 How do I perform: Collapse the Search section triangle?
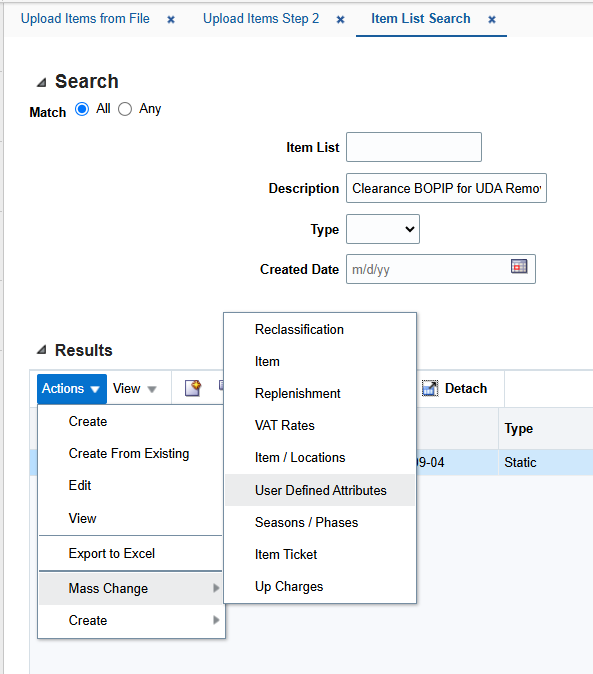point(41,82)
